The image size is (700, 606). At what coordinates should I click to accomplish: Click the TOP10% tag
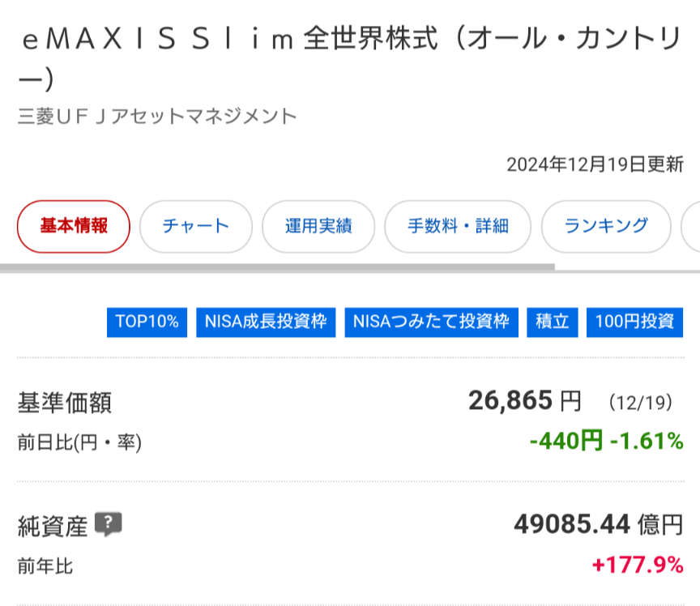point(147,322)
